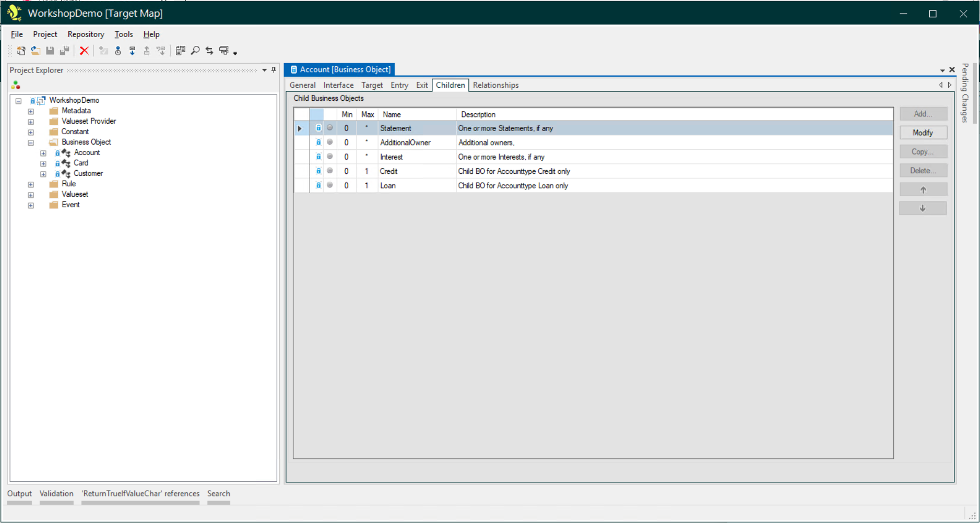The height and width of the screenshot is (523, 980).
Task: Pin the Project Explorer panel
Action: (274, 70)
